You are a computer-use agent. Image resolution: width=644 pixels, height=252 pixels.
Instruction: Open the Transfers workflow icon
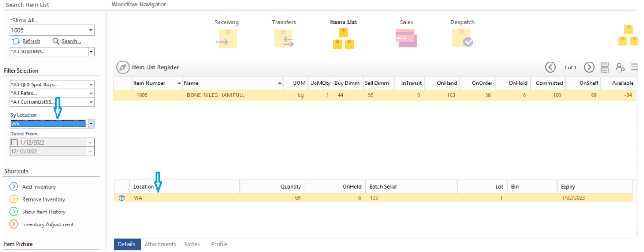click(x=284, y=39)
